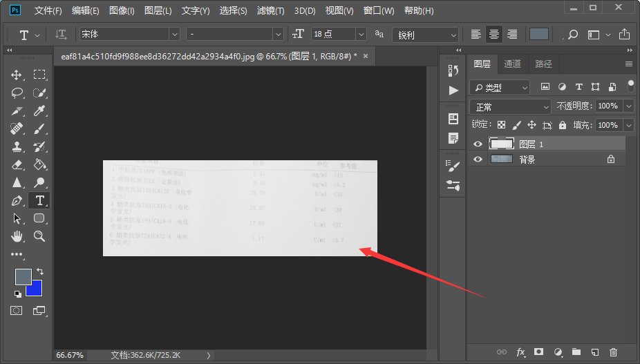Open the layer filter type dropdown 类型
The height and width of the screenshot is (364, 640).
(500, 87)
